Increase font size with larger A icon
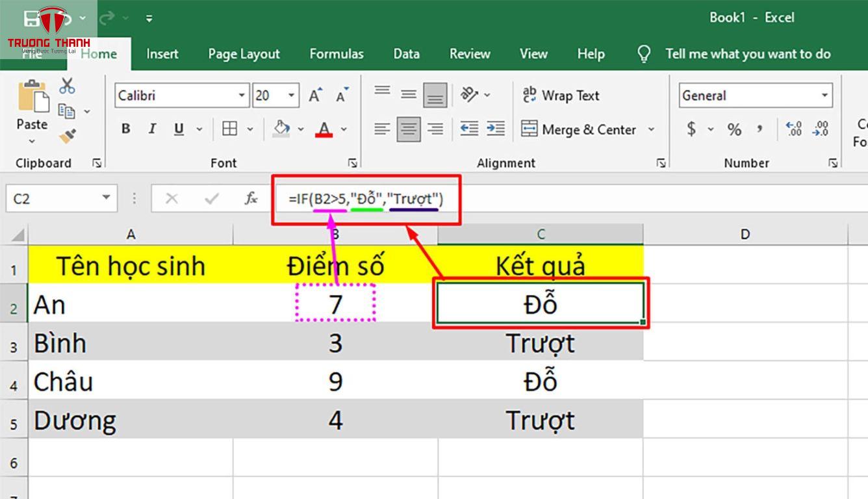 point(316,96)
